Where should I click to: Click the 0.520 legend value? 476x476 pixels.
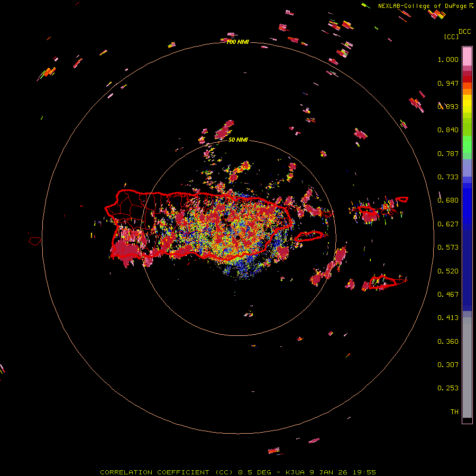pos(448,271)
